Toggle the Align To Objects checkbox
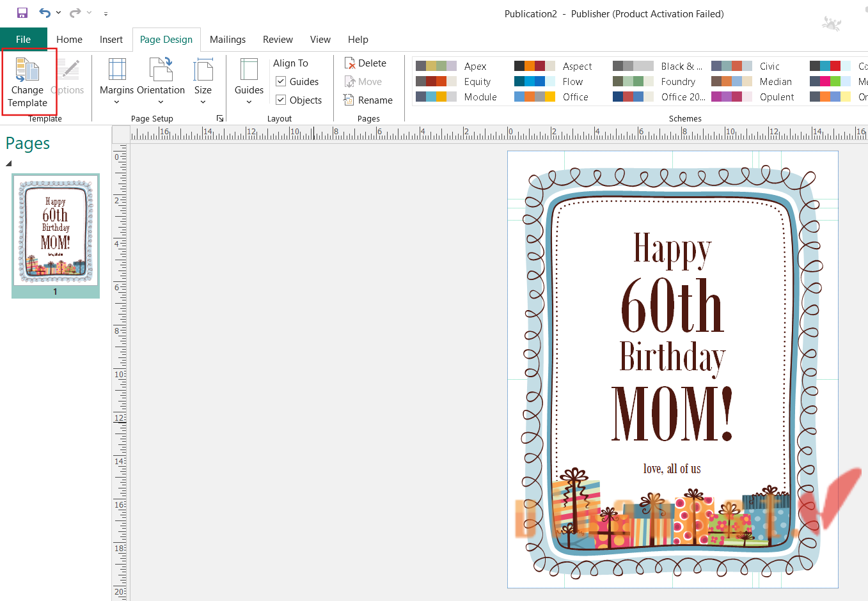Screen dimensions: 868x601 click(281, 100)
